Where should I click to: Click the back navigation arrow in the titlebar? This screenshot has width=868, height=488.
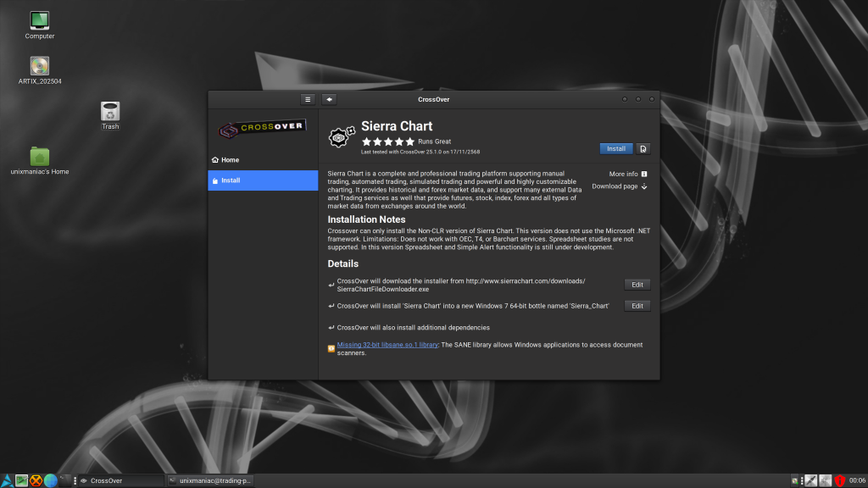[x=329, y=99]
